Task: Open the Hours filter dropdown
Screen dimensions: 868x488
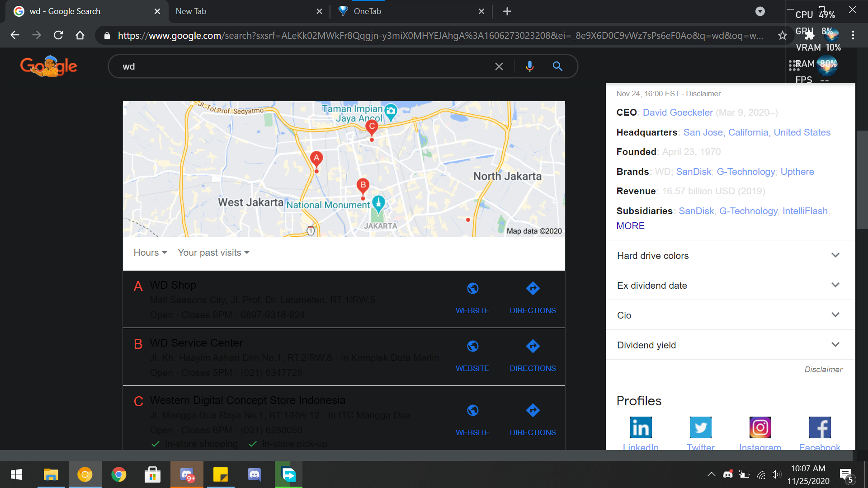Action: 150,253
